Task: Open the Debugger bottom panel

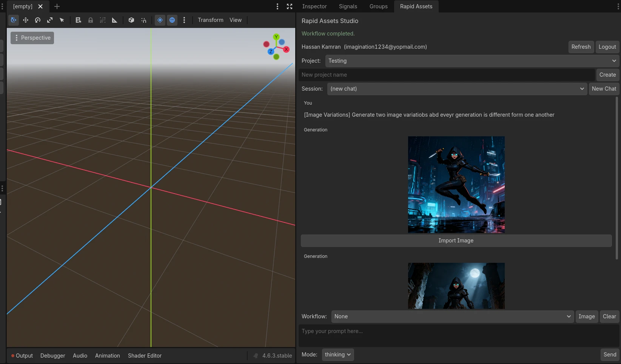Action: point(53,356)
